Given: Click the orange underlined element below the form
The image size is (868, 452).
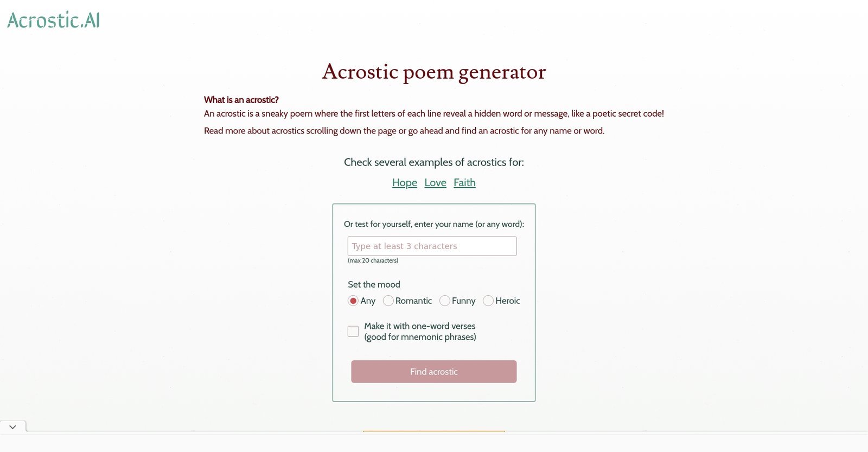Looking at the screenshot, I should coord(433,431).
